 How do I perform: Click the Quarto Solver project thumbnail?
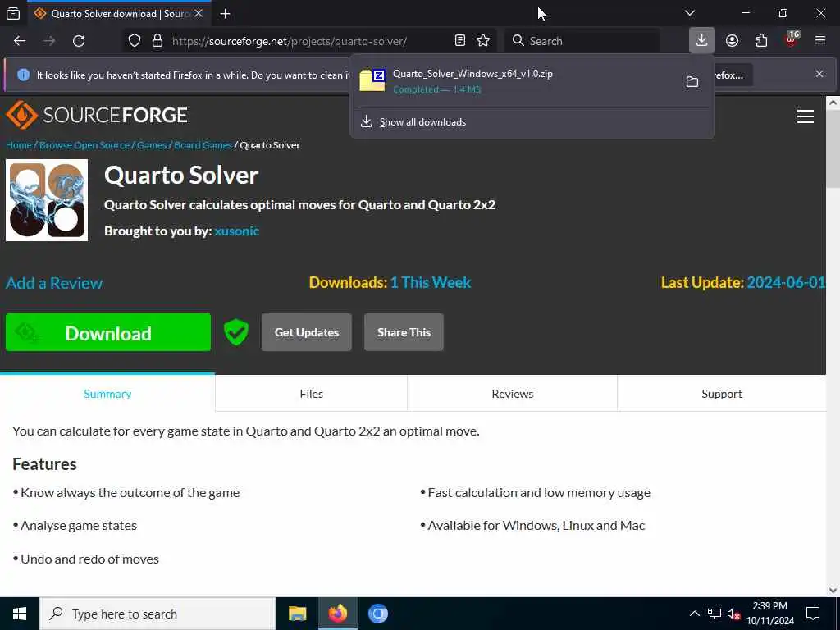(x=47, y=200)
